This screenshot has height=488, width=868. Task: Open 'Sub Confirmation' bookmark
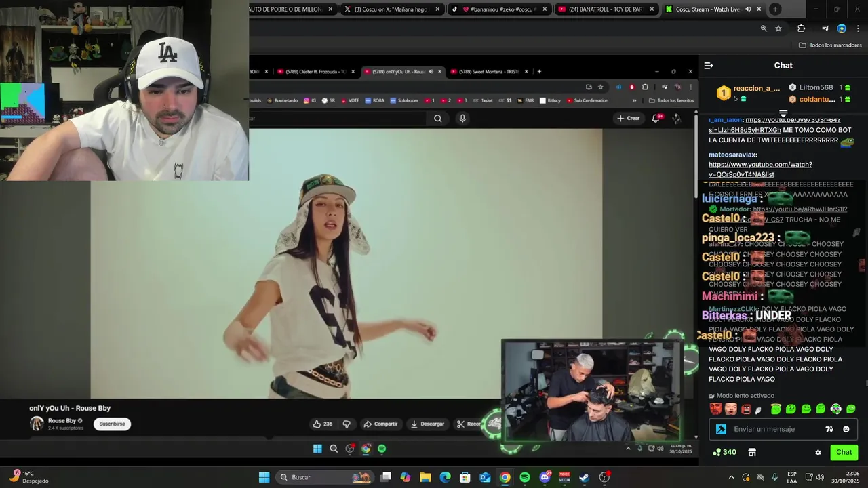pyautogui.click(x=587, y=100)
